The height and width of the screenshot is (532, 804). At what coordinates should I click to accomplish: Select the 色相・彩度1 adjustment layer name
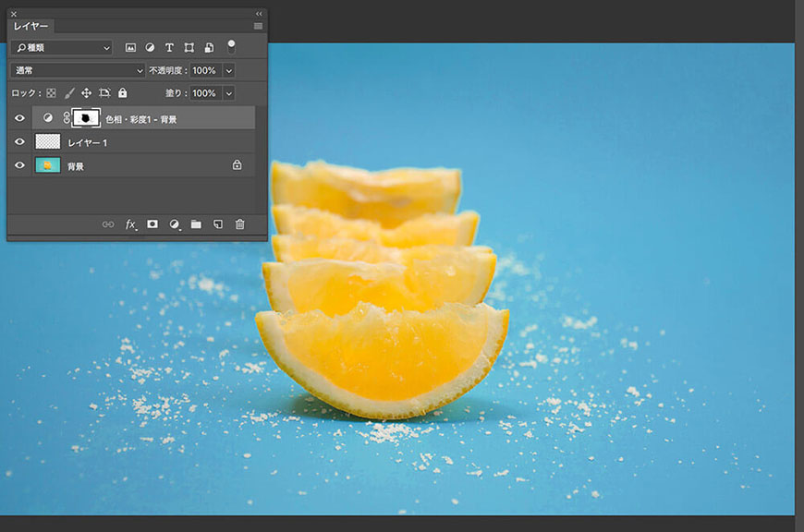point(140,119)
